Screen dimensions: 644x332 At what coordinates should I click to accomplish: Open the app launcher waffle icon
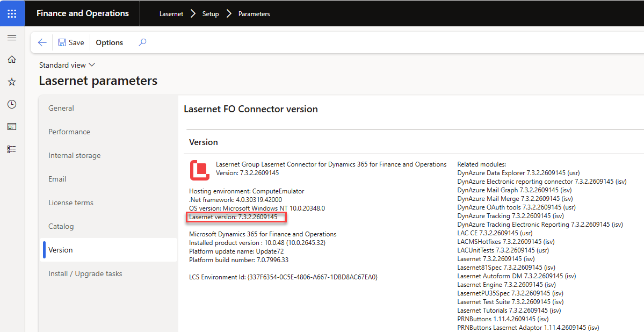[12, 13]
